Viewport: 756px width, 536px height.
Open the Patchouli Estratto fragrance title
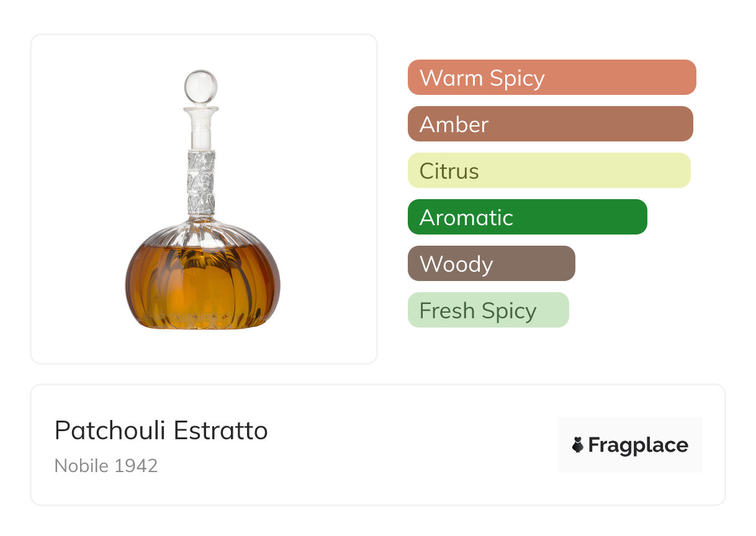click(161, 431)
